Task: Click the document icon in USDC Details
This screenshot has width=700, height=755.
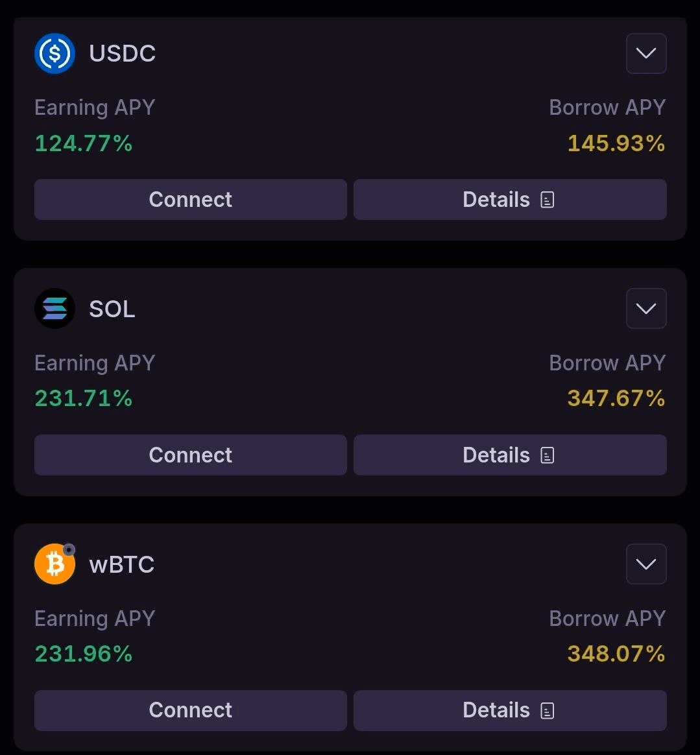Action: click(548, 200)
